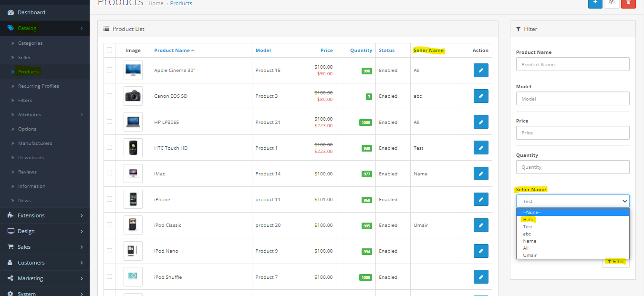Expand the Attributes submenu under Catalog
Image resolution: width=644 pixels, height=296 pixels.
45,115
